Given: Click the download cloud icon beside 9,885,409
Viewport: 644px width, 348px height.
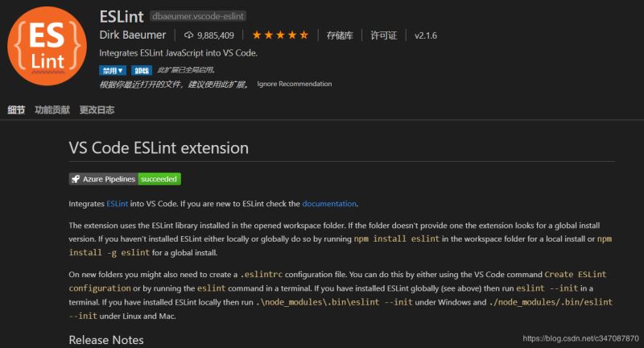Looking at the screenshot, I should tap(188, 35).
